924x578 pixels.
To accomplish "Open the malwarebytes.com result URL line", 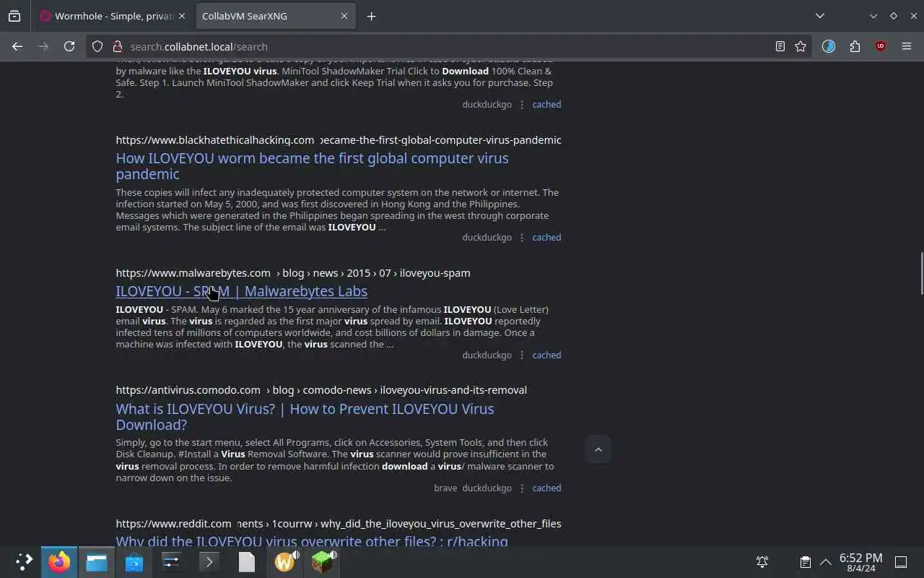I will coord(293,273).
